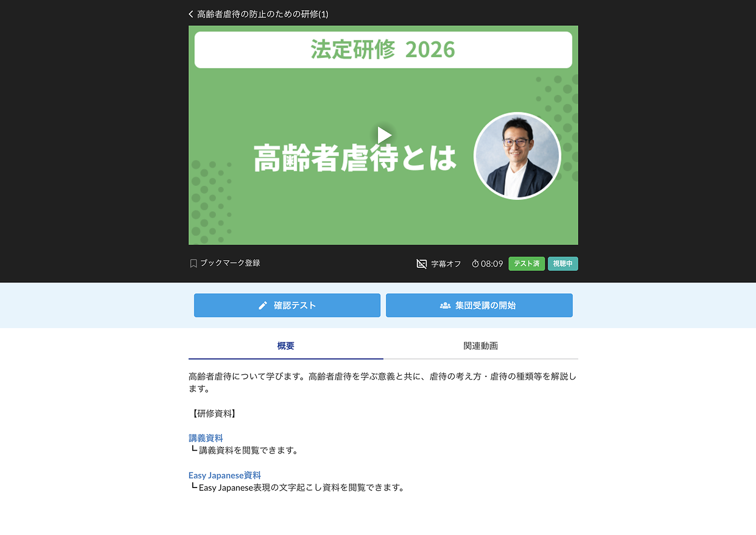The image size is (756, 535).
Task: Click the 法定研修 2026 video banner
Action: 383,50
